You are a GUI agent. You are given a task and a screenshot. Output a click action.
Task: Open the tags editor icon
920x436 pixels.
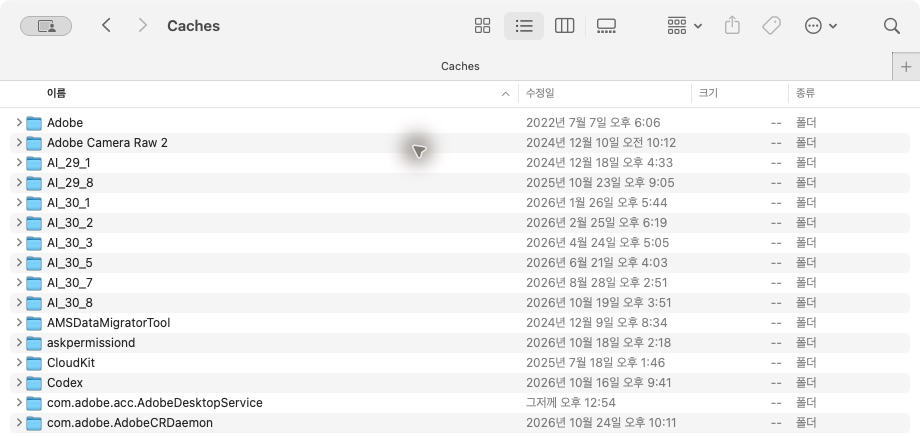point(771,26)
